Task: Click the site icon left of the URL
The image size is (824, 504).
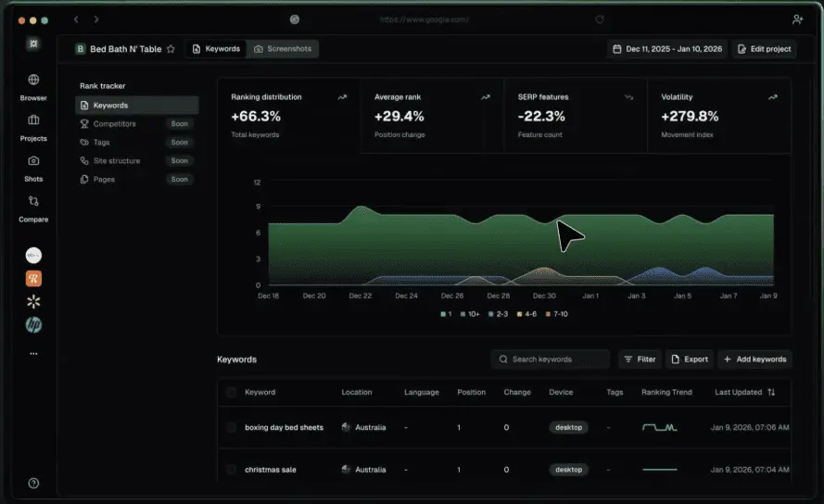Action: tap(295, 19)
